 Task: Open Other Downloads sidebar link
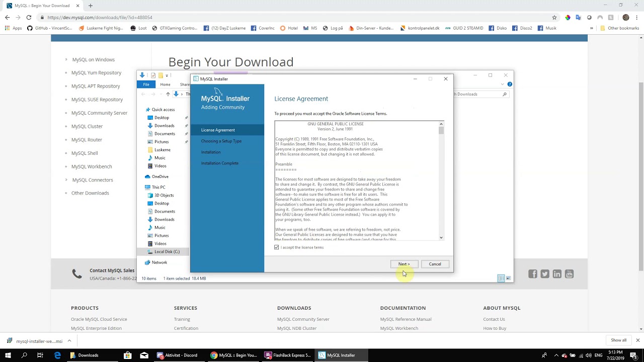90,193
